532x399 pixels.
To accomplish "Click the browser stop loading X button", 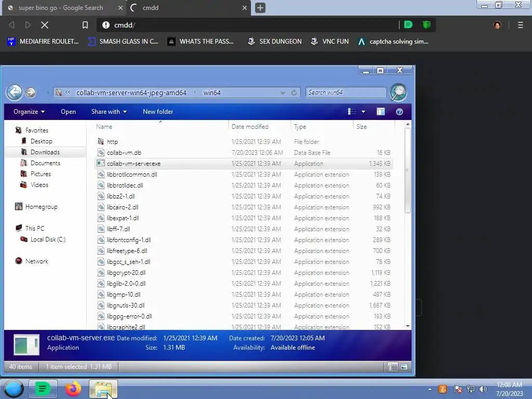I will [x=45, y=25].
